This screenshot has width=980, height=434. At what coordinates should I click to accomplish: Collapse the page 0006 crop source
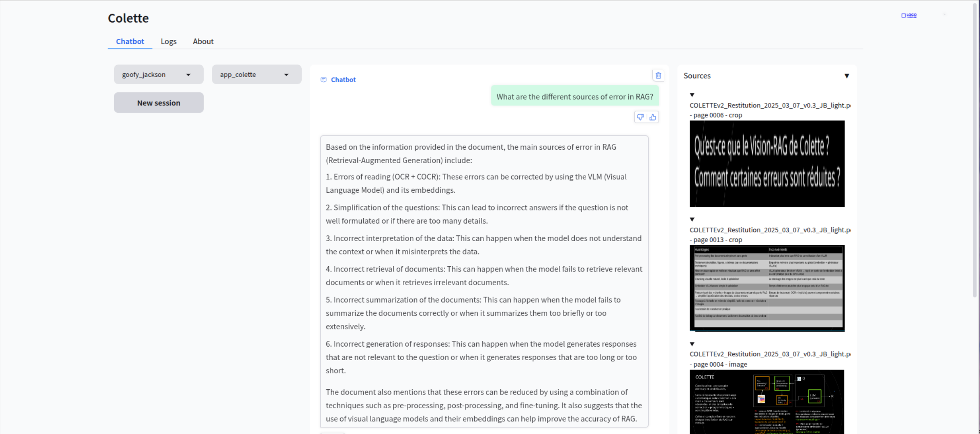(x=692, y=95)
